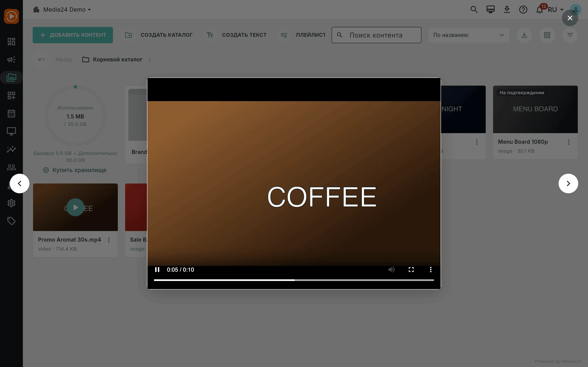This screenshot has height=367, width=588.
Task: Open the help question mark icon
Action: (523, 10)
